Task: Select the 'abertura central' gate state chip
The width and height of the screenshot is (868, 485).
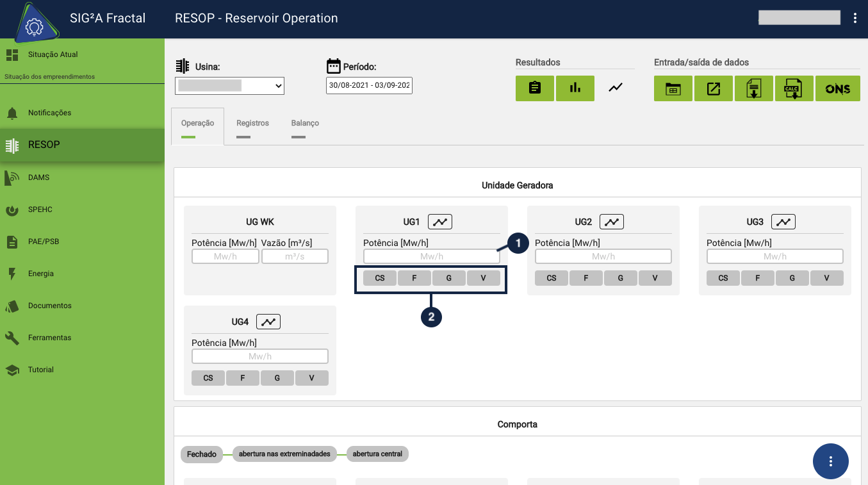Action: tap(377, 454)
